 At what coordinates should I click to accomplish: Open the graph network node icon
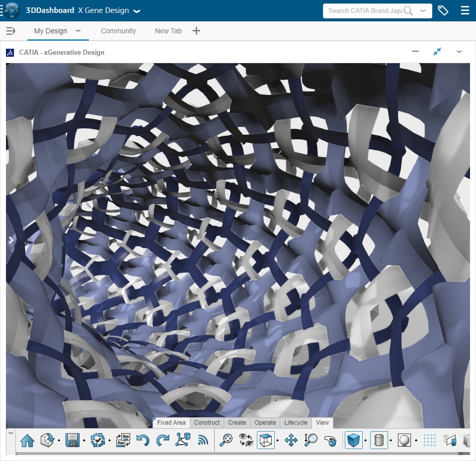click(x=183, y=440)
